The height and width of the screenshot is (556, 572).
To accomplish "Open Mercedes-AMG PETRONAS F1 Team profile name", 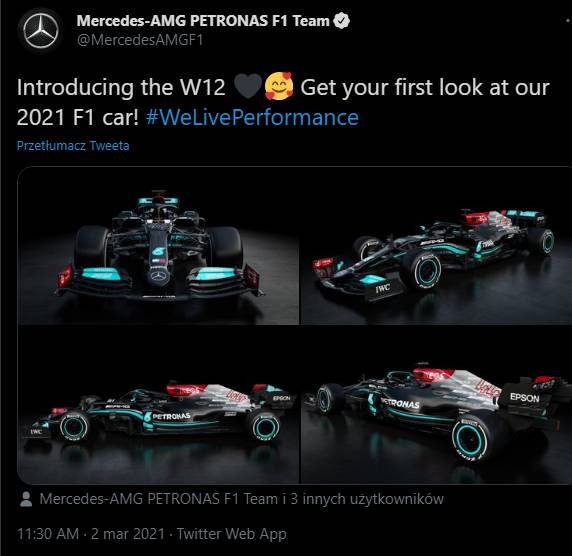I will click(203, 21).
